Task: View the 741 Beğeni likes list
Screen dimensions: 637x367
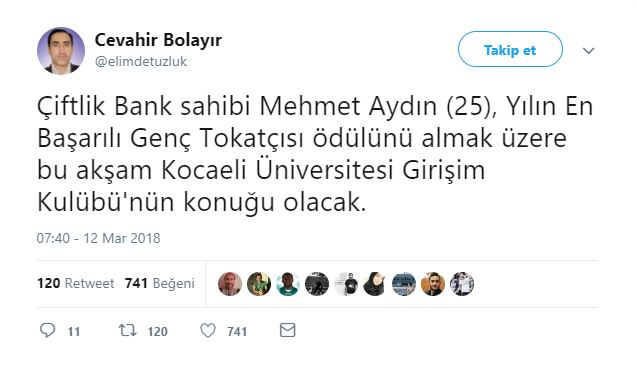Action: click(160, 283)
